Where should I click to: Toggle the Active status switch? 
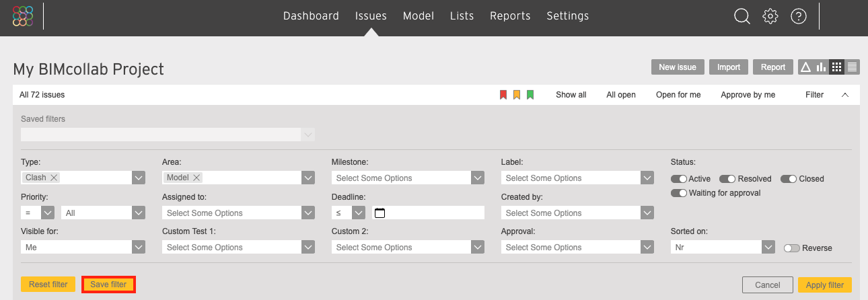pyautogui.click(x=678, y=179)
